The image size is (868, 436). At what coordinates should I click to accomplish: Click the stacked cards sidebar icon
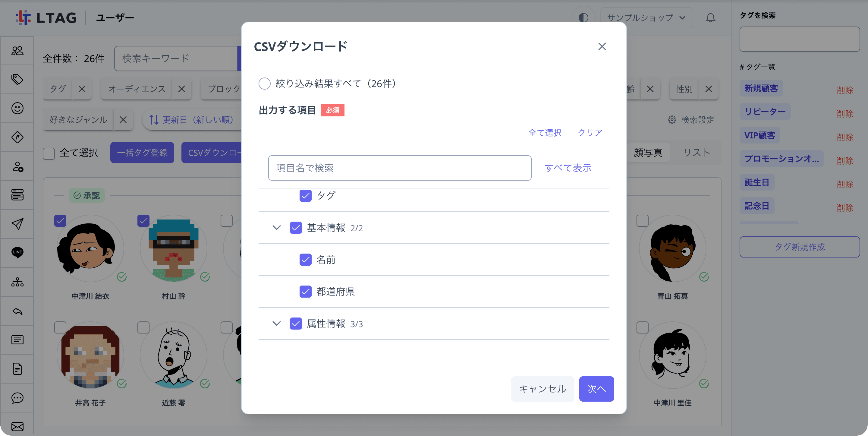pos(17,195)
